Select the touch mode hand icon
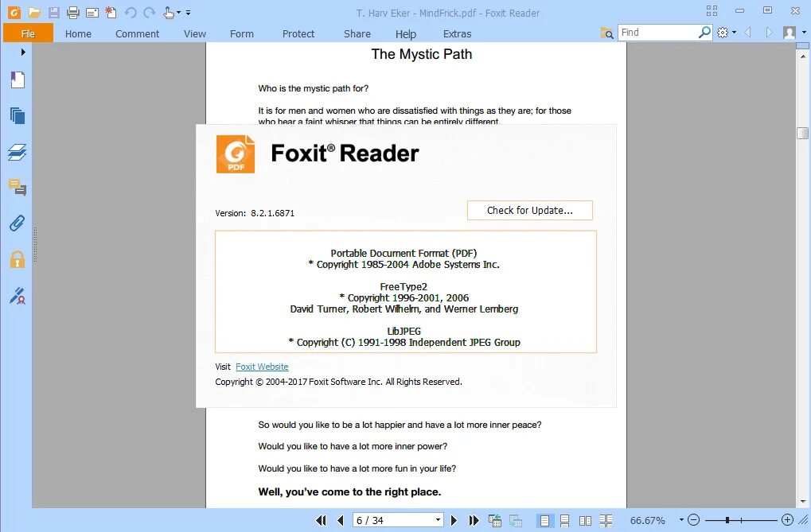 coord(169,13)
